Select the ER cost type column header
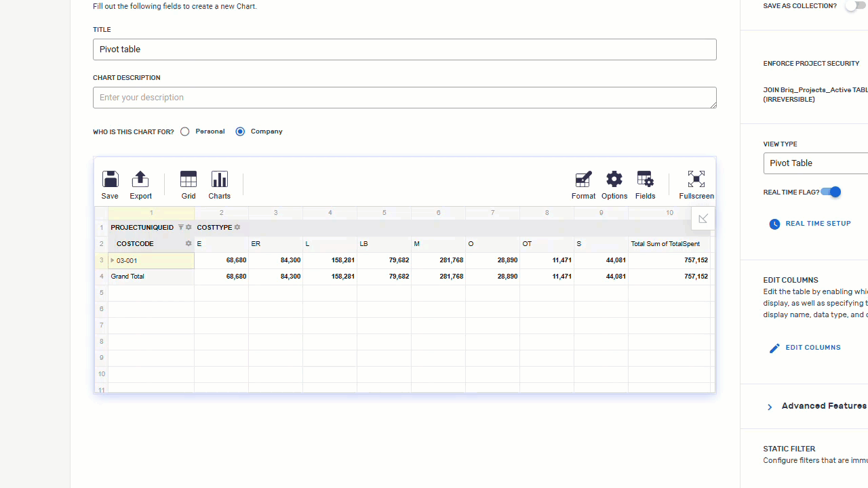 coord(276,244)
